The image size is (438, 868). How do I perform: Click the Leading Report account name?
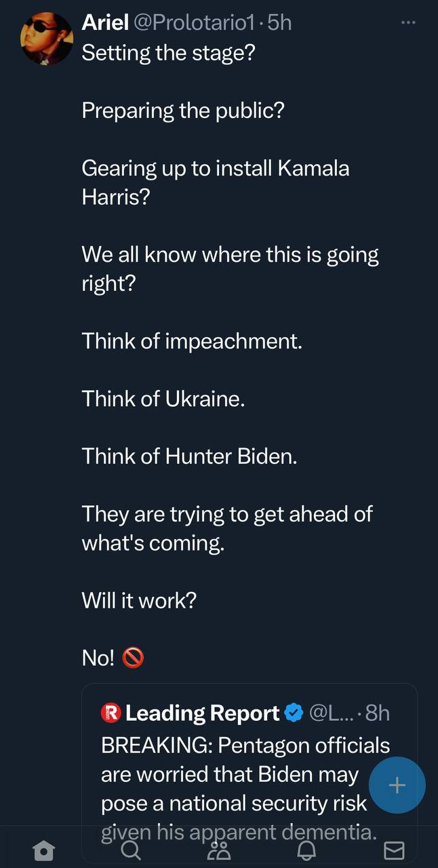tap(202, 713)
